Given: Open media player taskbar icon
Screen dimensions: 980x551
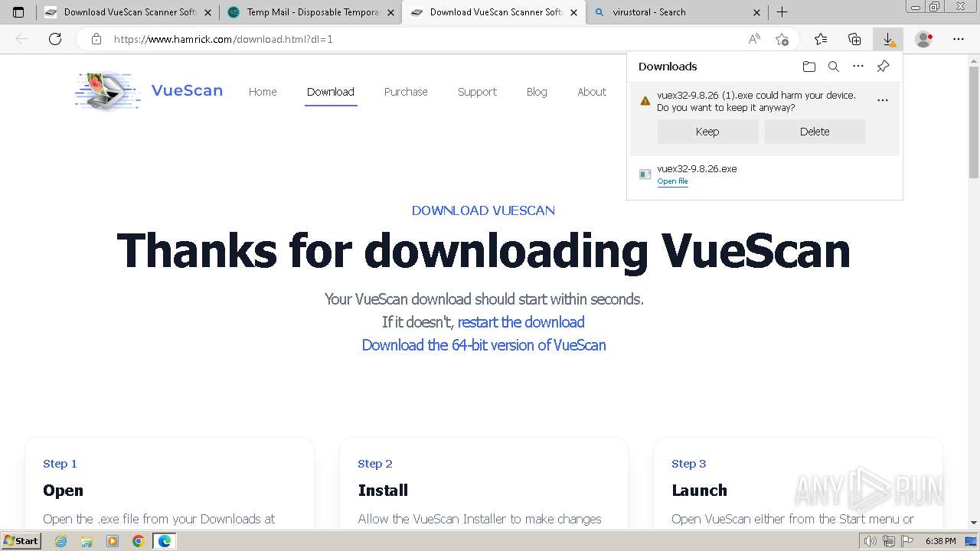Looking at the screenshot, I should pos(113,541).
